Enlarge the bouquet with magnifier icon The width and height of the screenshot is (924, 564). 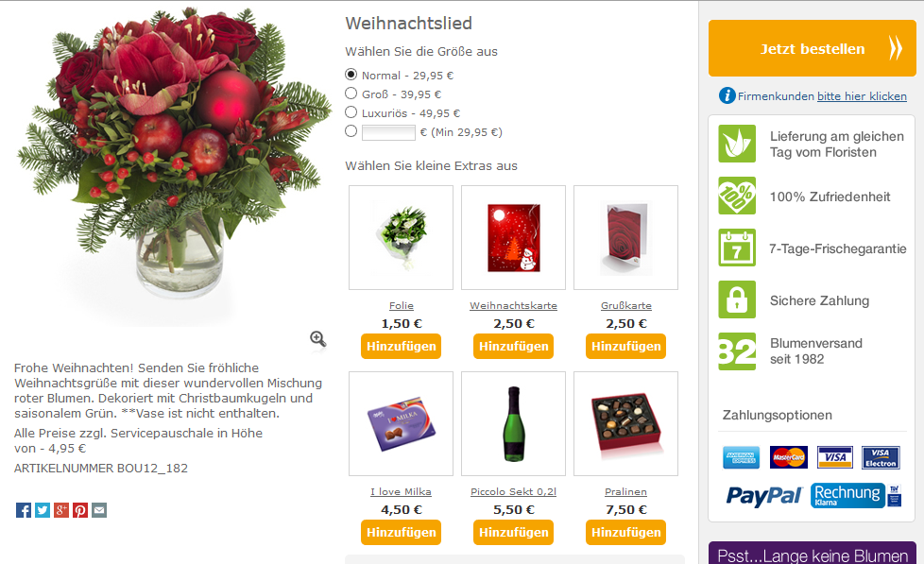pos(318,339)
